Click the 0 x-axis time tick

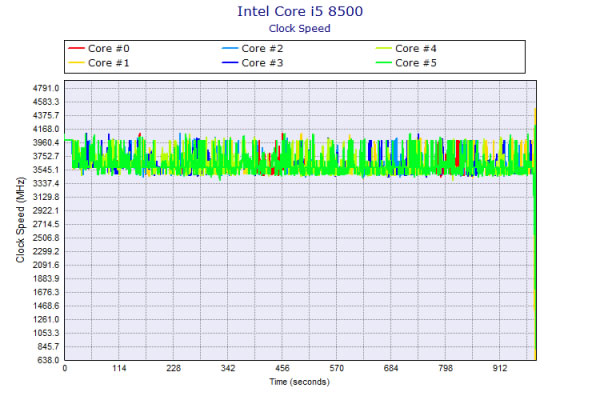coord(65,368)
